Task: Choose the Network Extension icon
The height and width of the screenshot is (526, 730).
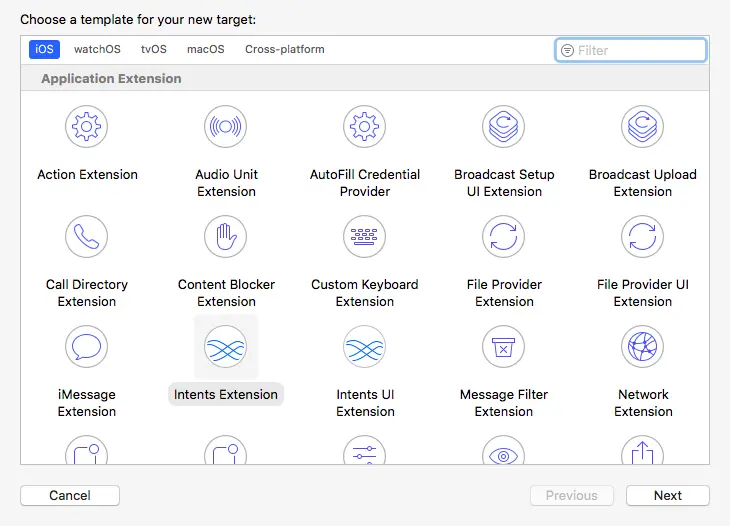Action: (642, 347)
